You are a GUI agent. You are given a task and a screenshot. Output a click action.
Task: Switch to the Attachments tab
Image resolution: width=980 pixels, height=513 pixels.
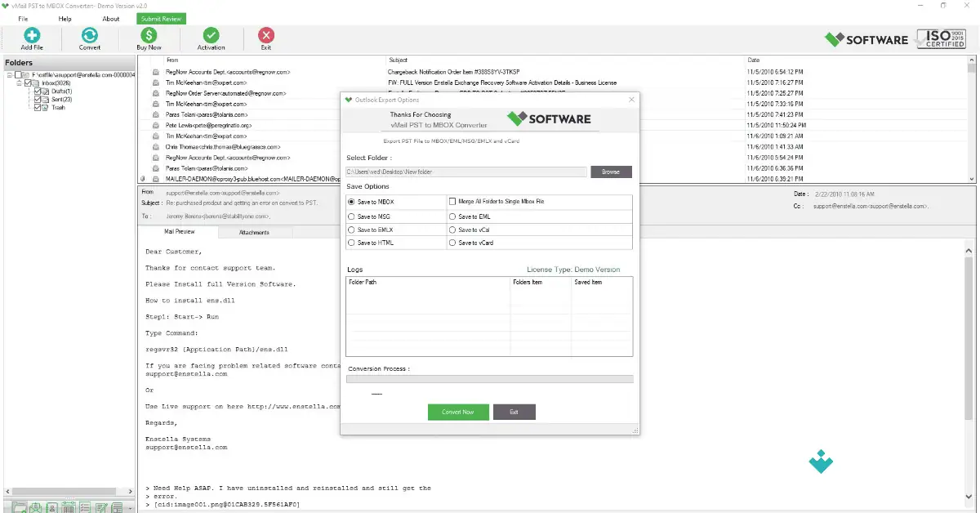tap(256, 231)
